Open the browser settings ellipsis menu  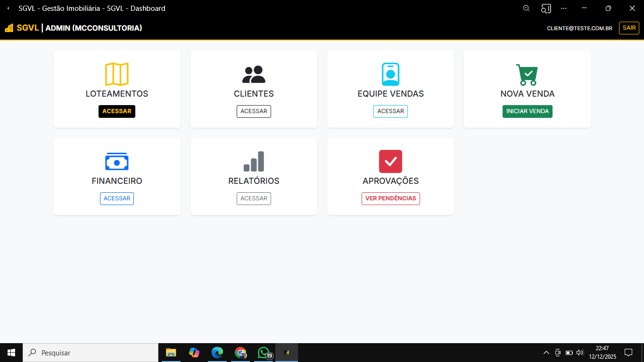point(563,8)
